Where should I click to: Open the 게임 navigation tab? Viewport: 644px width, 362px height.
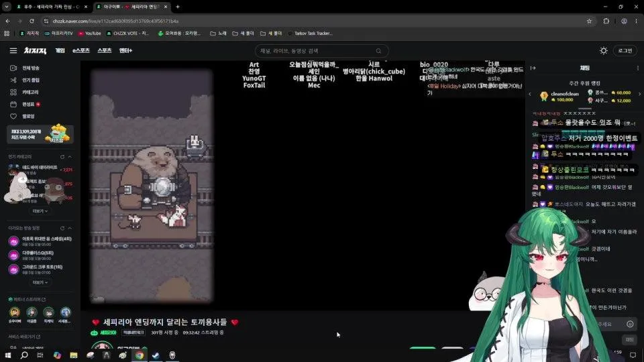click(x=60, y=50)
